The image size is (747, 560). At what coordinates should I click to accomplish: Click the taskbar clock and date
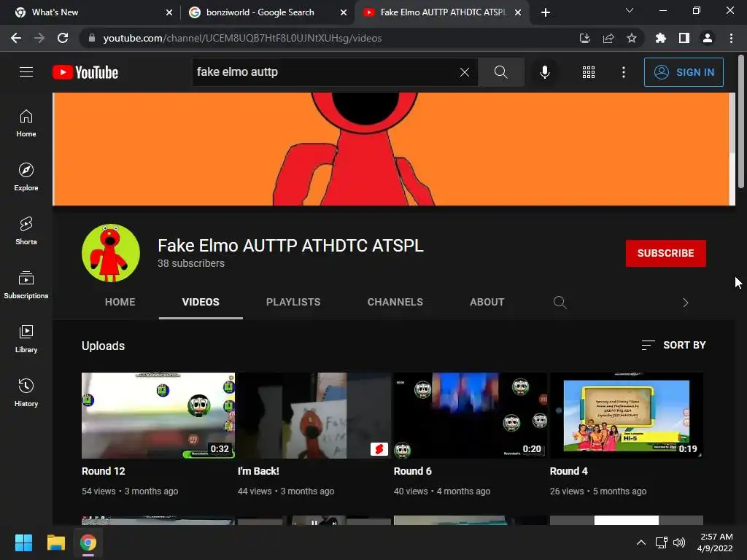pos(716,542)
